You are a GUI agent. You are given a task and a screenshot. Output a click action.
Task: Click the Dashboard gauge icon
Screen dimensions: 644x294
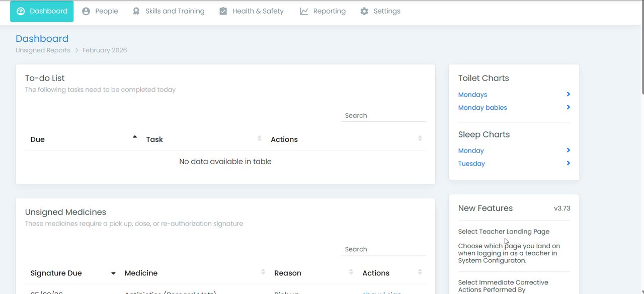coord(21,11)
